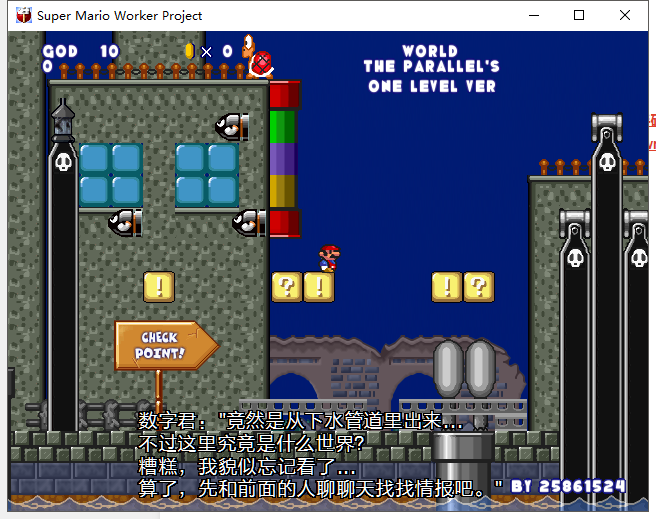Screen dimensions: 656x519
Task: Click the gold coin icon in the HUD
Action: tap(190, 51)
